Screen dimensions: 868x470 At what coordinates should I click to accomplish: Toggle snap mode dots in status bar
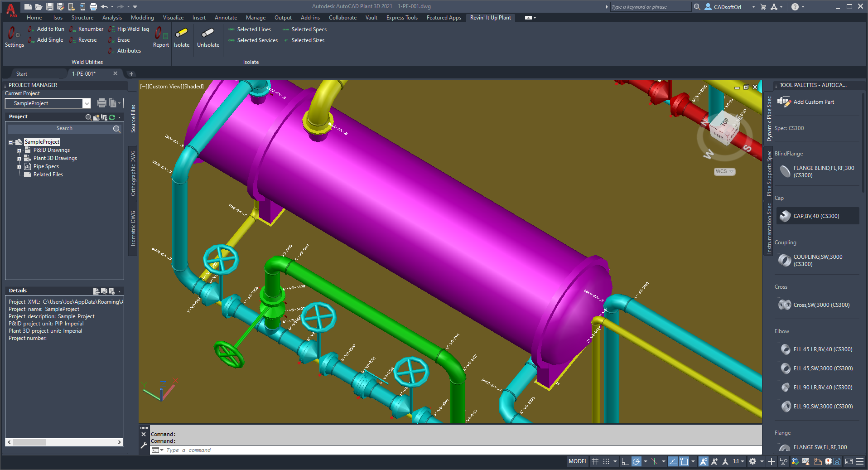[x=606, y=461]
